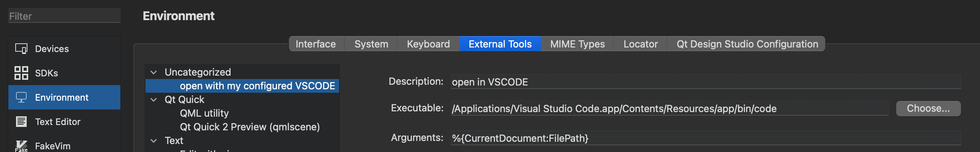The height and width of the screenshot is (152, 980).
Task: Collapse the Text tree group
Action: click(x=154, y=141)
